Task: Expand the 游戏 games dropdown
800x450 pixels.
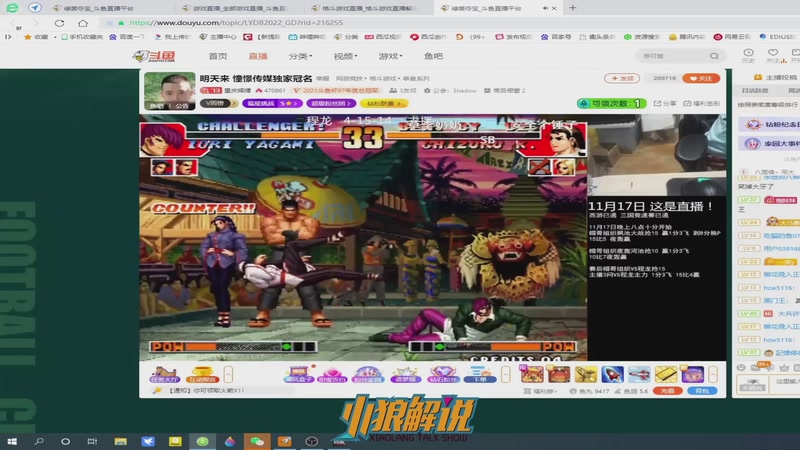Action: 390,56
